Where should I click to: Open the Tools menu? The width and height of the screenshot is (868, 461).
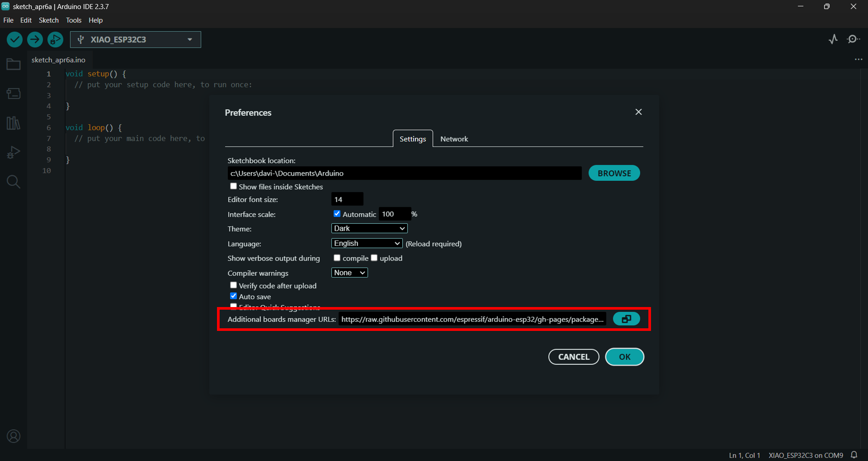point(74,20)
